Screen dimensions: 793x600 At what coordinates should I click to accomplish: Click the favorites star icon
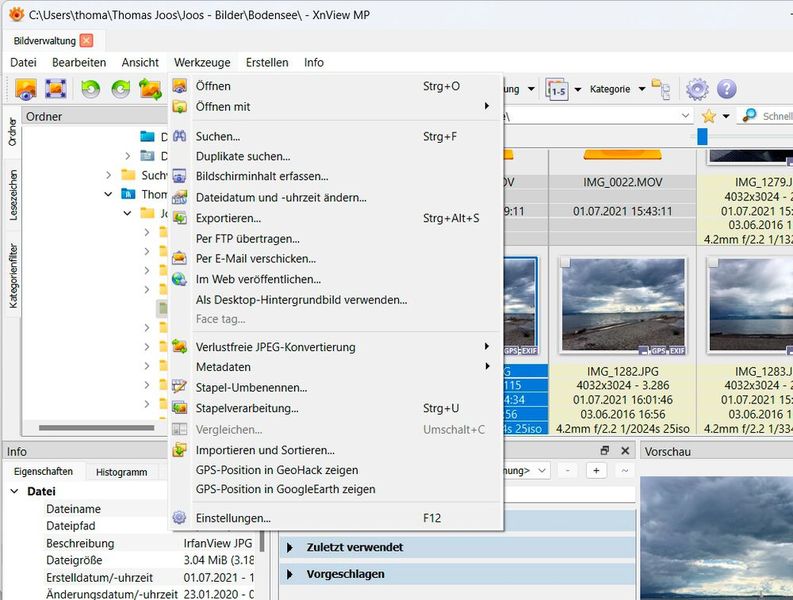click(709, 116)
